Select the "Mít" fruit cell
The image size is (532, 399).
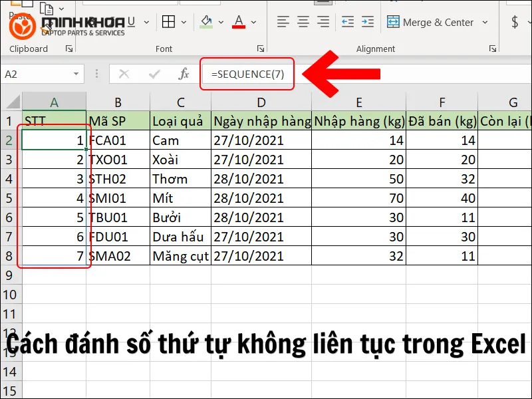pos(180,198)
